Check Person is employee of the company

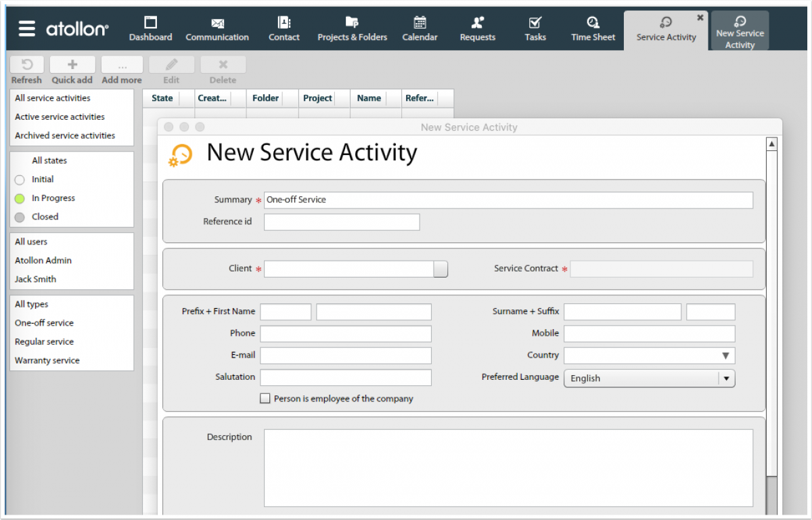pos(265,399)
